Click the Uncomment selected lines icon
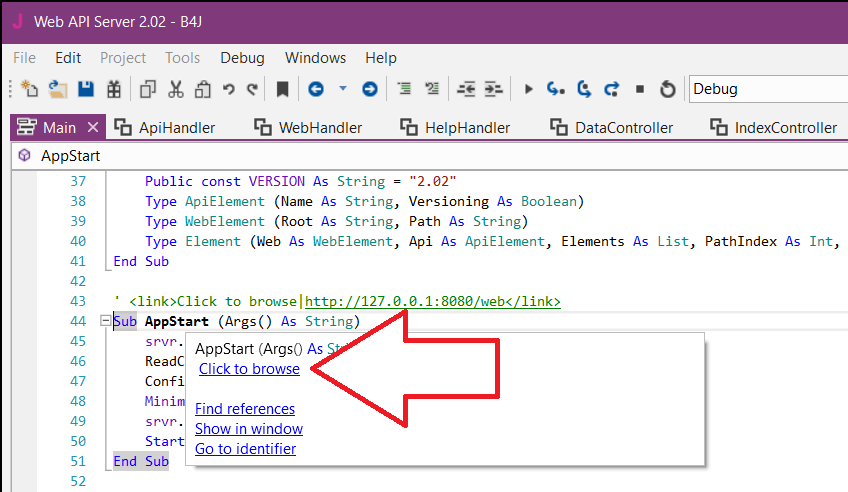The width and height of the screenshot is (848, 492). pyautogui.click(x=432, y=88)
